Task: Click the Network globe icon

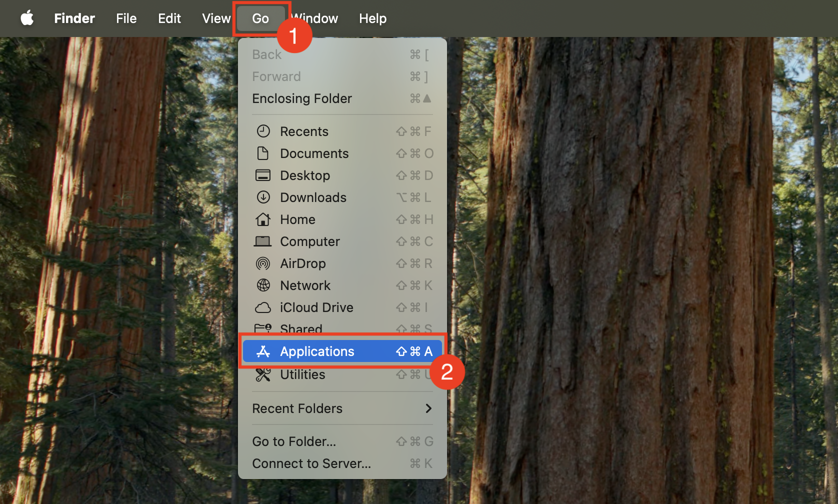Action: [x=263, y=285]
